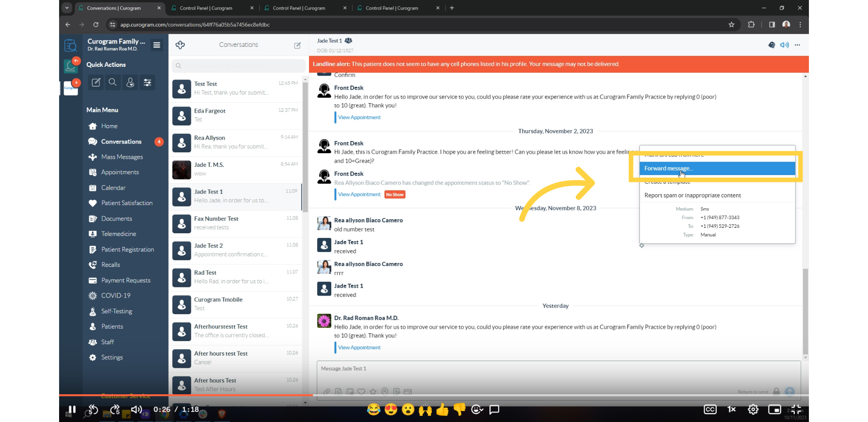Open the sliders settings icon in Quick Actions
The image size is (868, 422).
click(147, 82)
